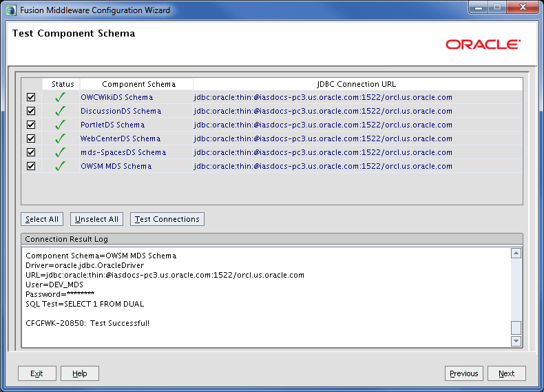
Task: Click the JDBC URL in the mds-SpacesDS row
Action: coord(323,152)
